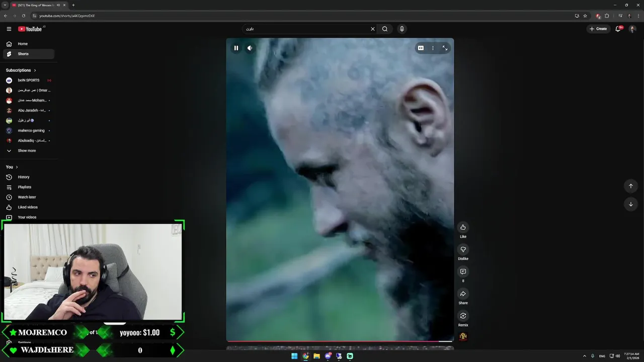
Task: Click the Shorts video progress bar
Action: [340, 341]
